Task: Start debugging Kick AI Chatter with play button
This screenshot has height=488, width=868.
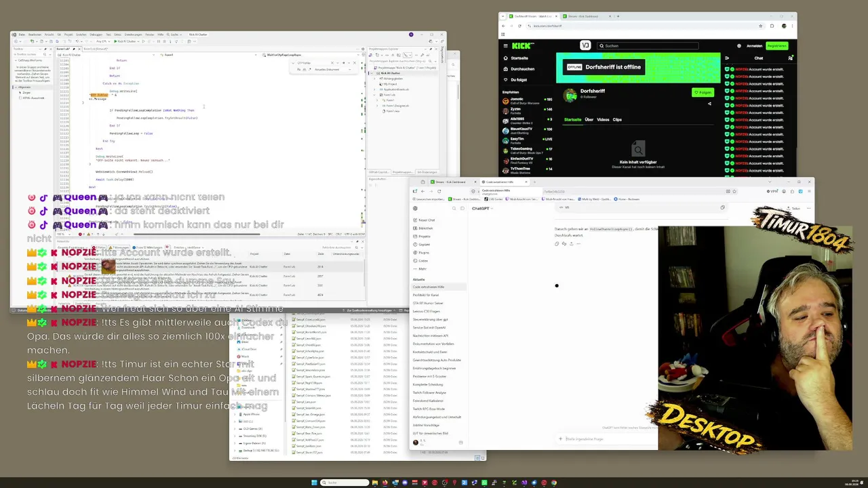Action: click(x=127, y=41)
